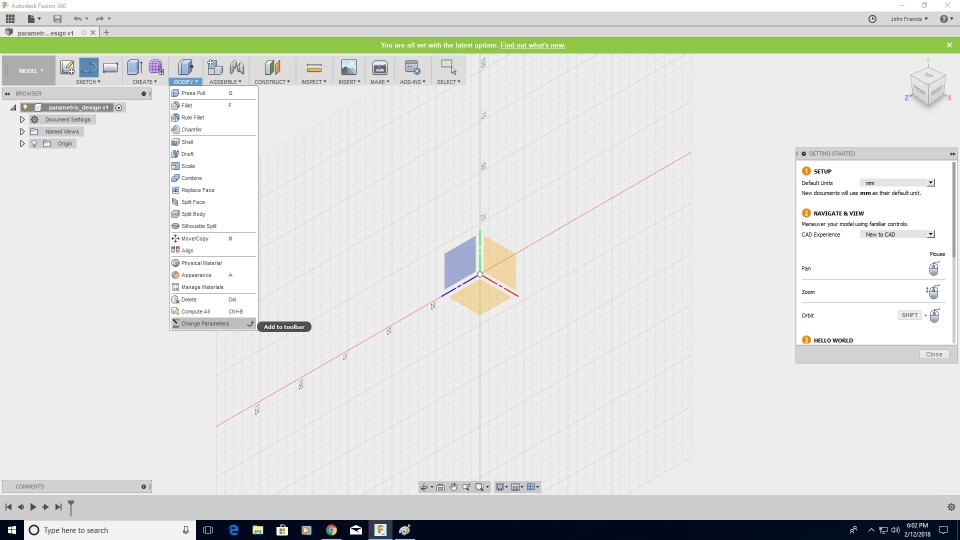Choose Chamfer from the Modify menu
Screen dimensions: 960x540
pos(213,130)
